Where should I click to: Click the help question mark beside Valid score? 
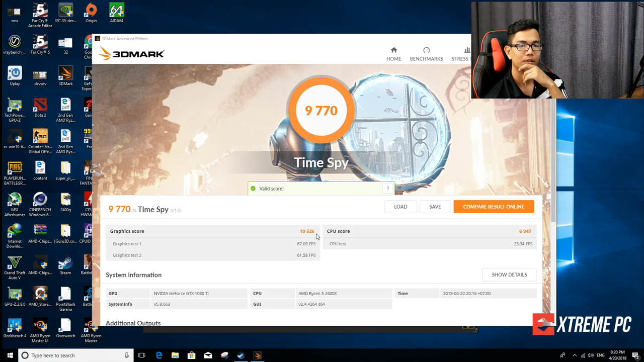tap(388, 189)
